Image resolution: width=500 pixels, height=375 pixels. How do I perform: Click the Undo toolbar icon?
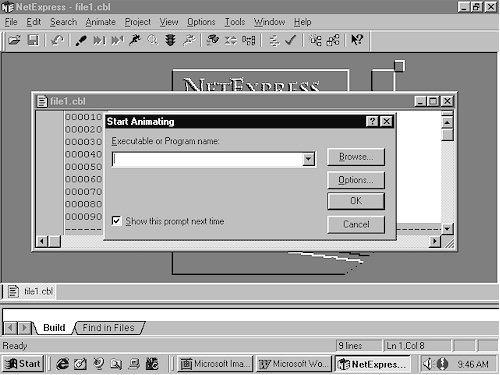tap(57, 40)
